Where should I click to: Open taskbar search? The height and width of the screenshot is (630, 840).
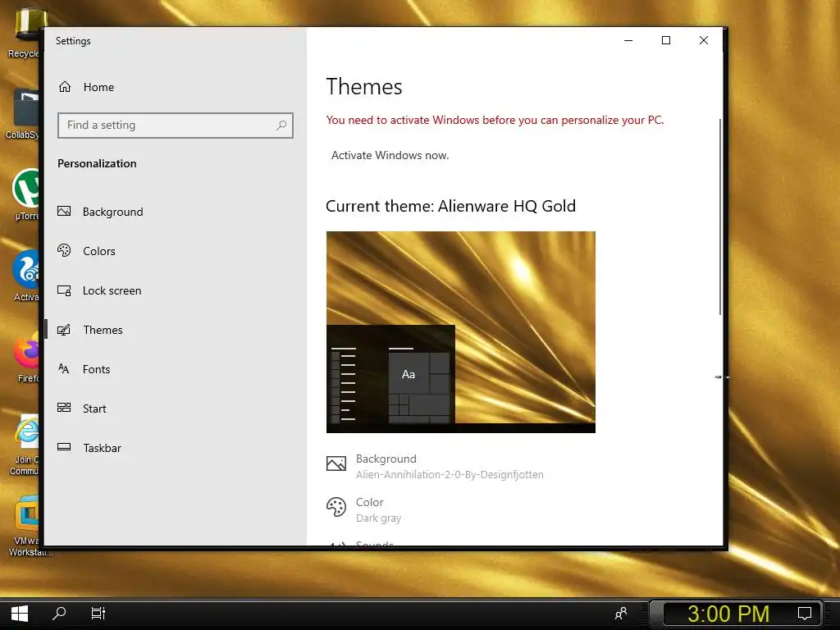[x=59, y=614]
